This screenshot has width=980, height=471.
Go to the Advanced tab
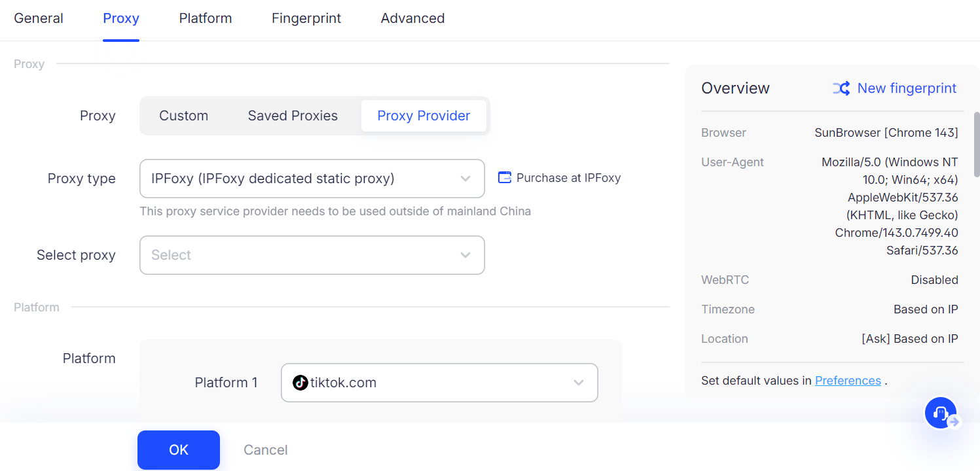[x=412, y=18]
